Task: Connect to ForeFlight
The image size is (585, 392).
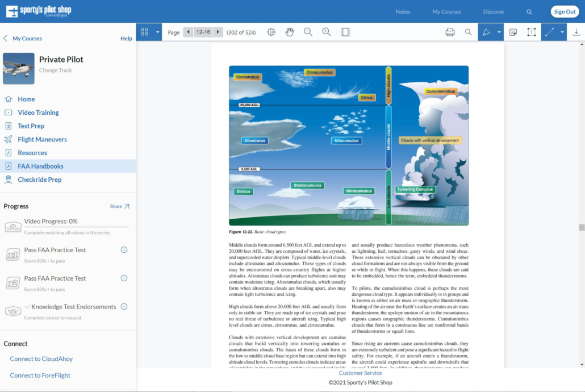Action: coord(40,375)
